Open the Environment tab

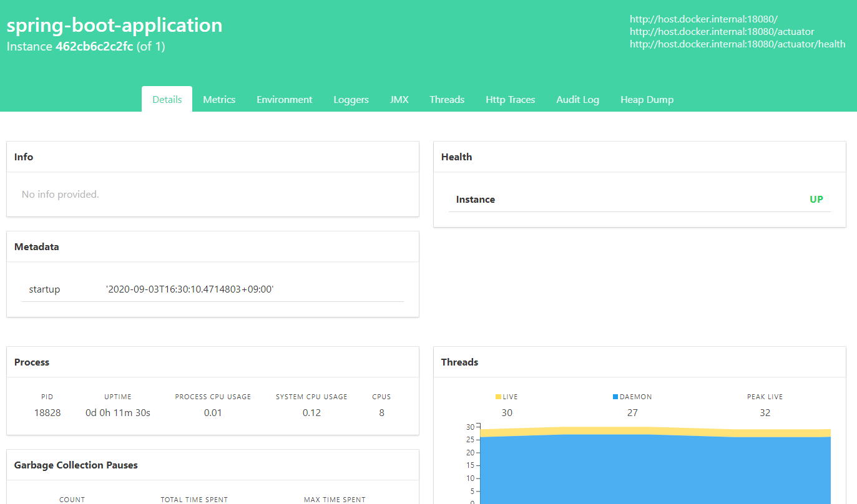pyautogui.click(x=285, y=99)
